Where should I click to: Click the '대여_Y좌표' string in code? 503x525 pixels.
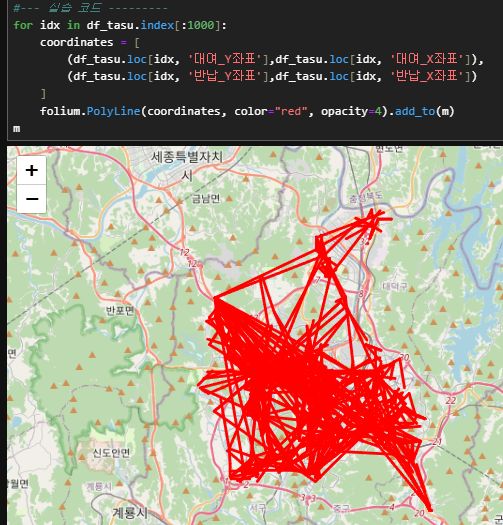click(225, 59)
